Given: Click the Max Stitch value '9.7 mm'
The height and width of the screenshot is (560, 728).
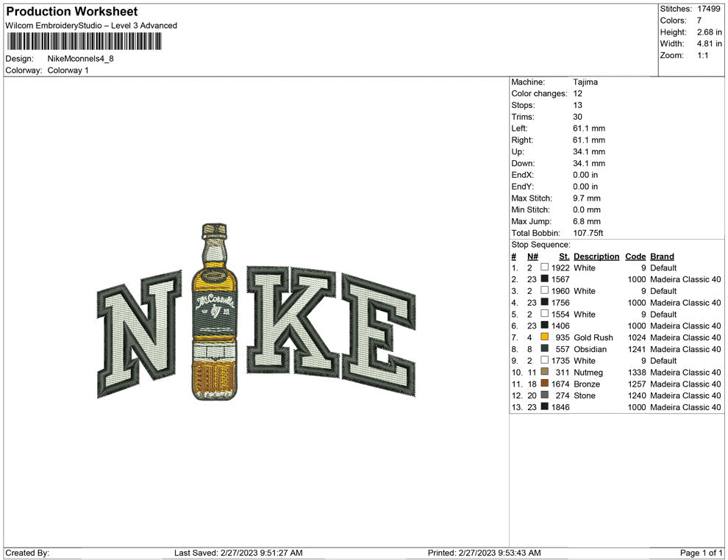Looking at the screenshot, I should tap(586, 198).
